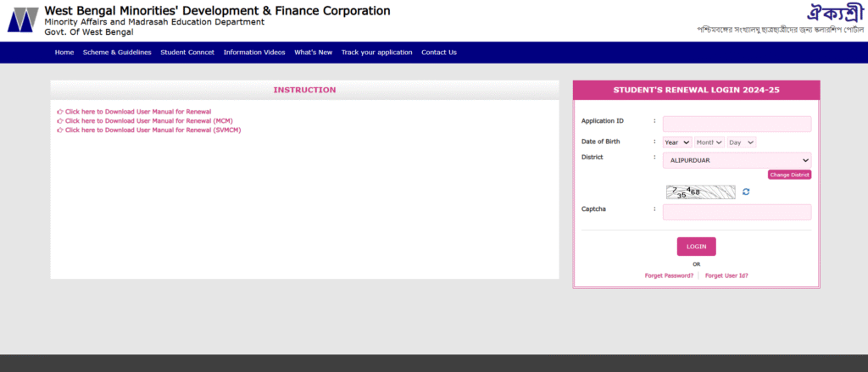868x372 pixels.
Task: Refresh the captcha image
Action: pyautogui.click(x=746, y=192)
